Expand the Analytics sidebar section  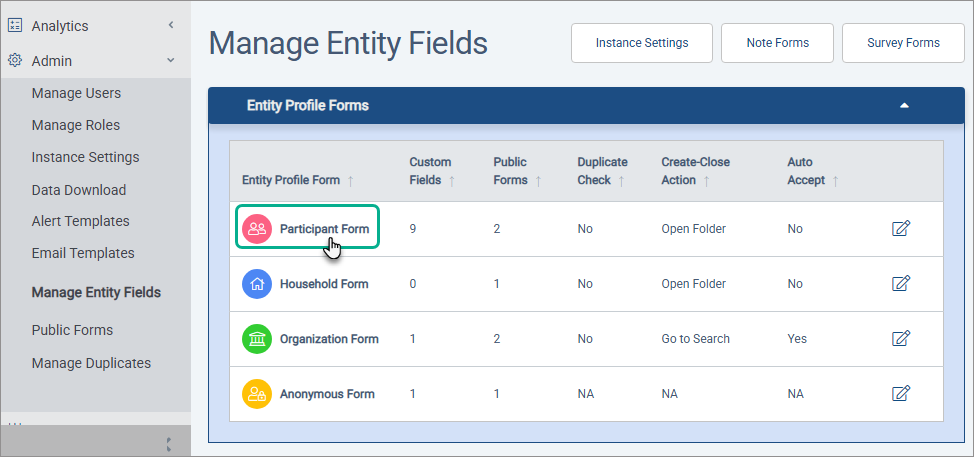pyautogui.click(x=171, y=25)
